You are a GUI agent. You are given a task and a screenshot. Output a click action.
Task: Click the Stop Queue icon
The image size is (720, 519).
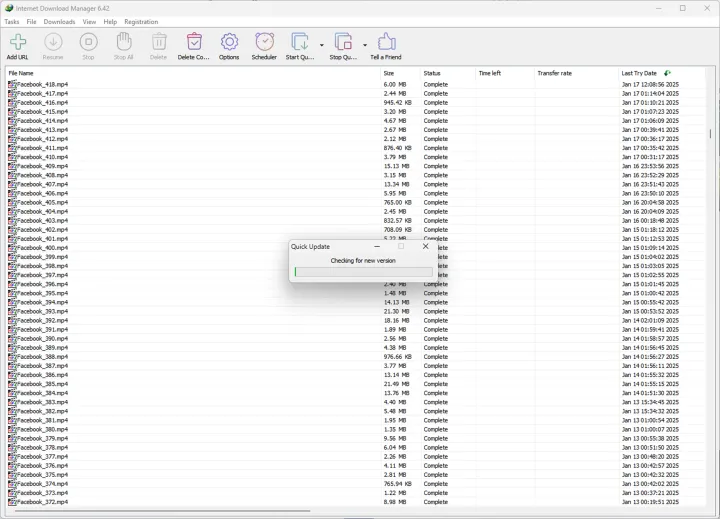point(342,42)
